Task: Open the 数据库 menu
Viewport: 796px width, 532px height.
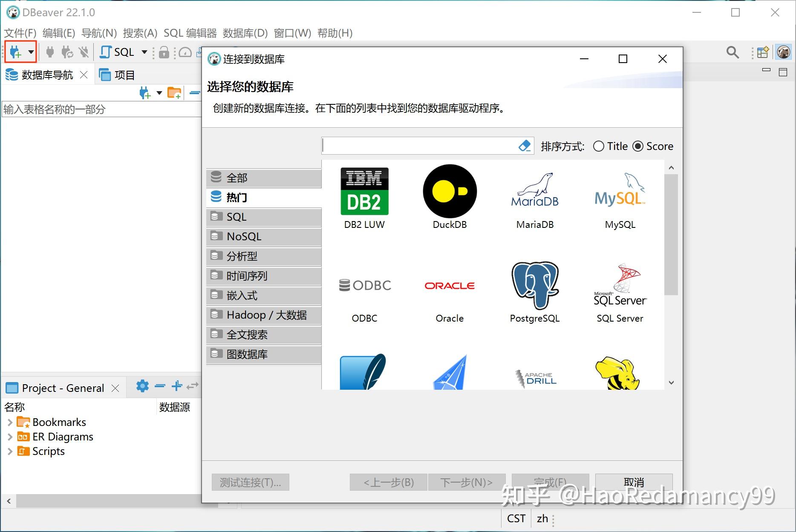Action: click(x=245, y=33)
